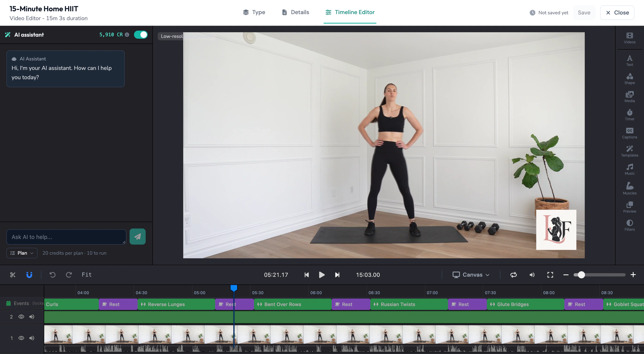
Task: Toggle loop playback
Action: tap(514, 275)
